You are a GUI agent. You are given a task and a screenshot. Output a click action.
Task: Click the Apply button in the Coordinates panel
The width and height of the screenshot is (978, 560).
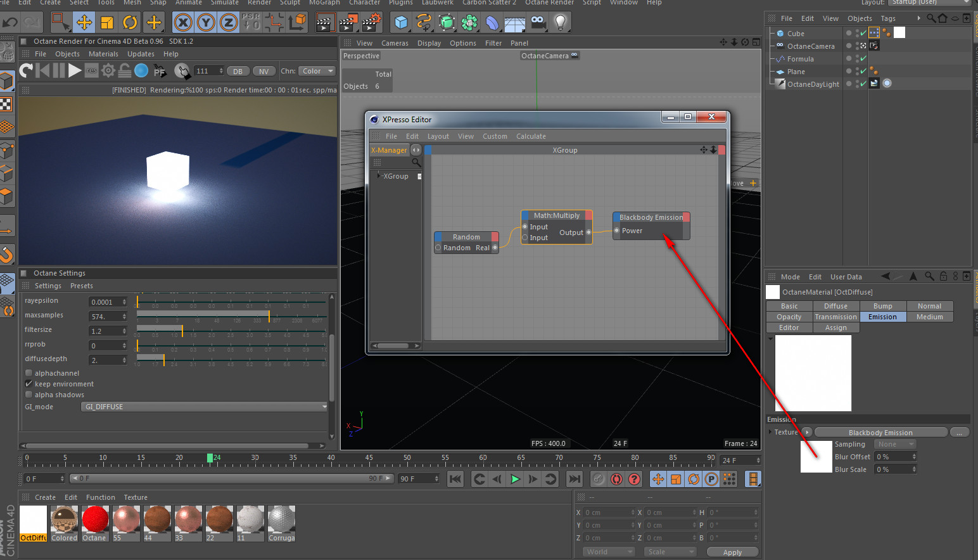[x=732, y=552]
